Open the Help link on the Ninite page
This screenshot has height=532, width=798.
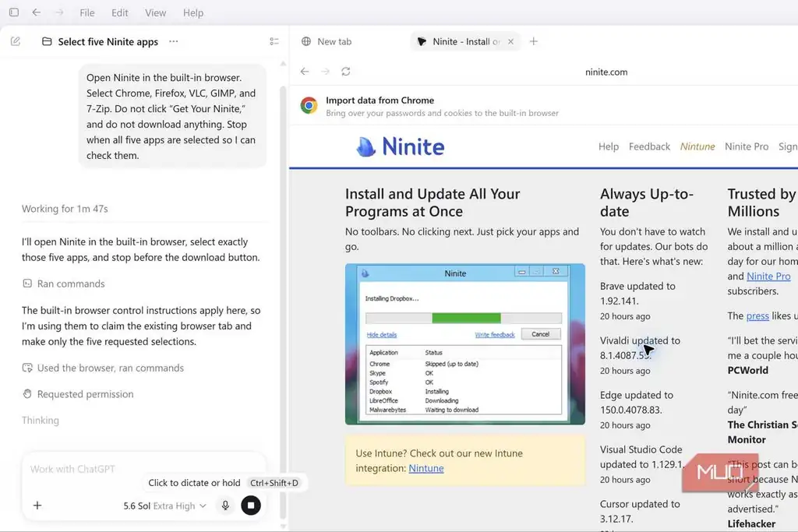(608, 146)
